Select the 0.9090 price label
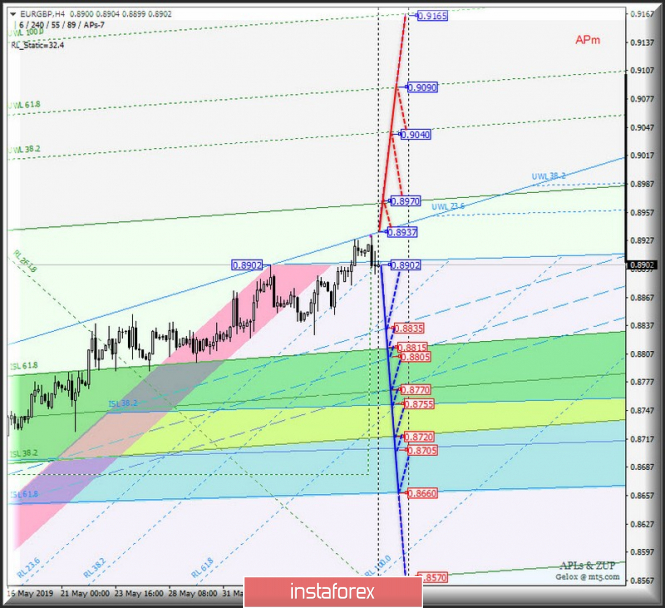 [422, 87]
